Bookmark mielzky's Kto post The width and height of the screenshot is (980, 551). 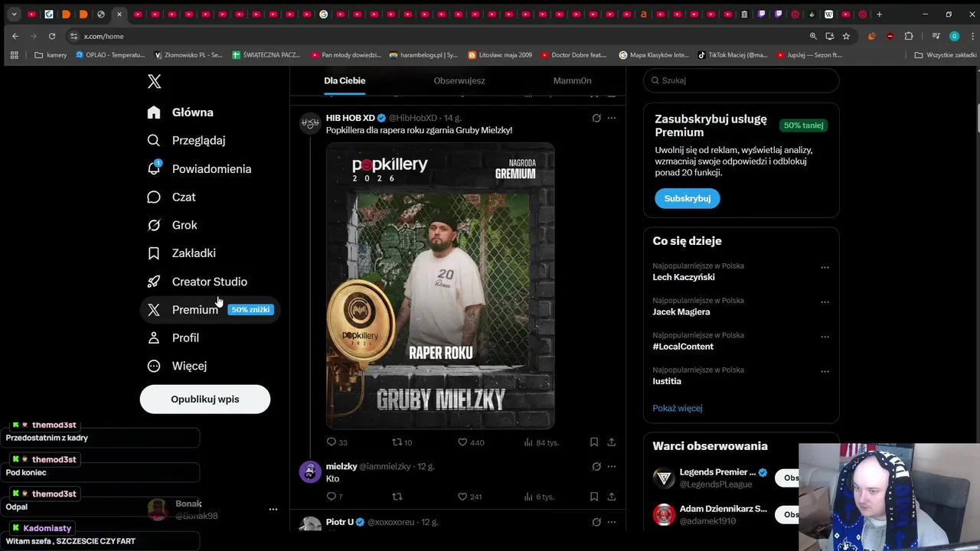pyautogui.click(x=594, y=497)
